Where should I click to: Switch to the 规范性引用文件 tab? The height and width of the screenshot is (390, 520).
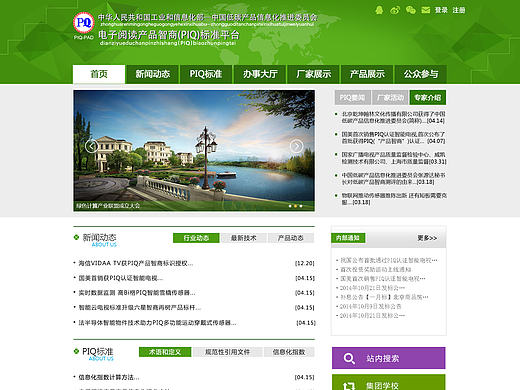[227, 352]
